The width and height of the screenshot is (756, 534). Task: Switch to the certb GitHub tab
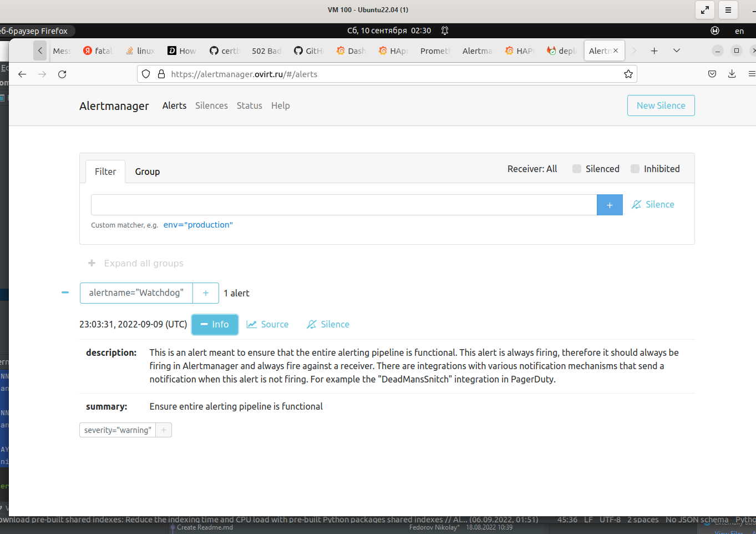click(224, 51)
